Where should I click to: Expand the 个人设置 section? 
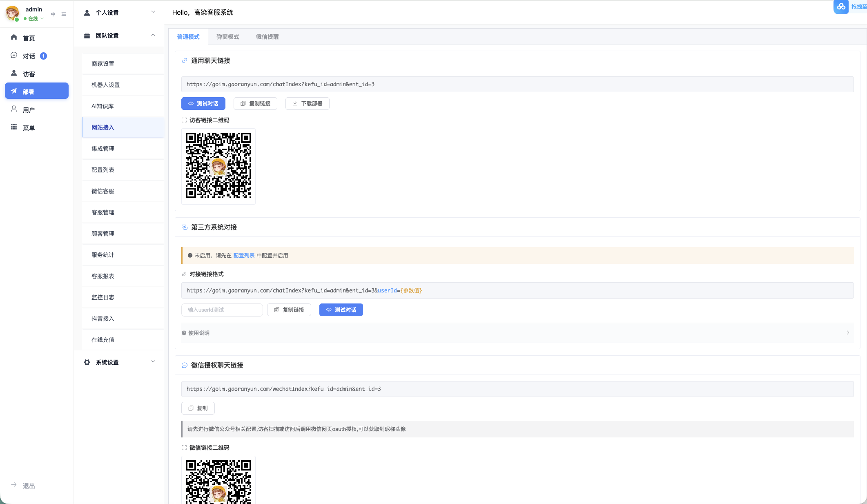tap(119, 12)
